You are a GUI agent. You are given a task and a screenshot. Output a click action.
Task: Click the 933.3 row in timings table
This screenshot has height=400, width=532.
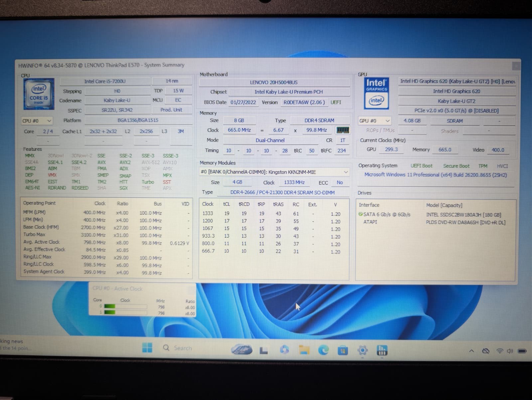(x=274, y=236)
